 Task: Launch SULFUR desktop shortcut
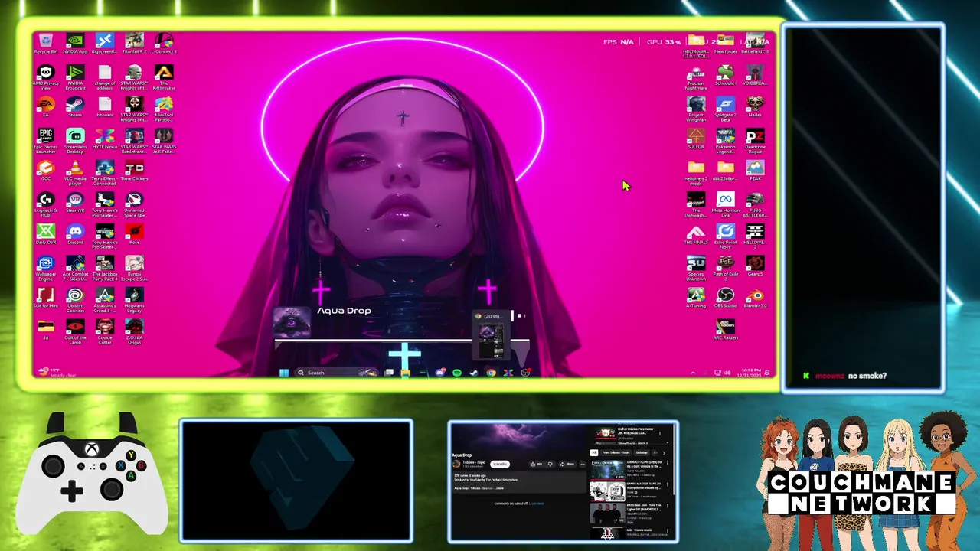point(696,139)
